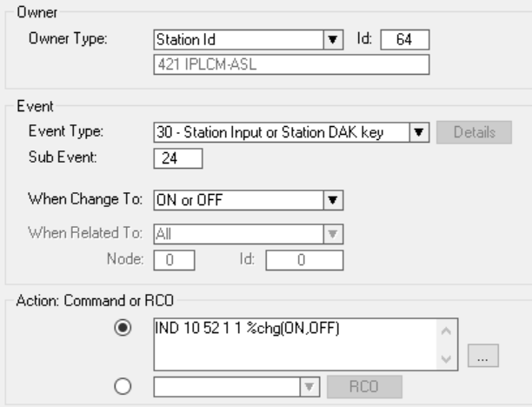The image size is (532, 407).
Task: Click the 421 IPLCM-ASL station name field
Action: pos(290,65)
